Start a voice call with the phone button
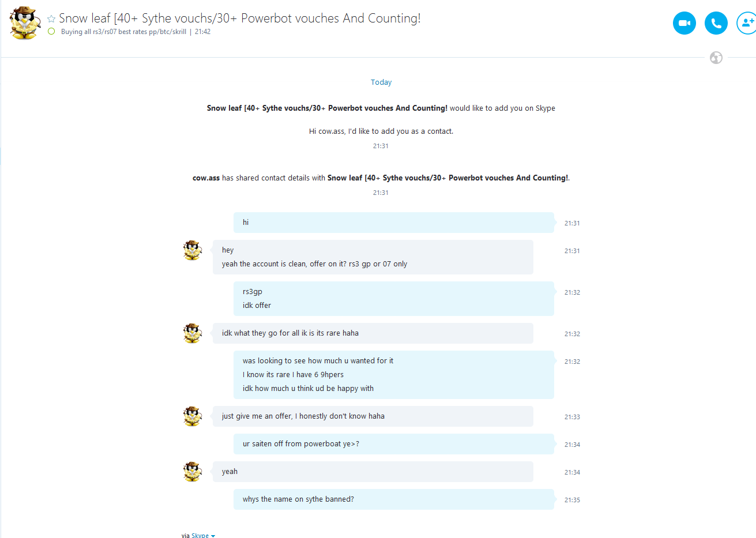 click(716, 23)
